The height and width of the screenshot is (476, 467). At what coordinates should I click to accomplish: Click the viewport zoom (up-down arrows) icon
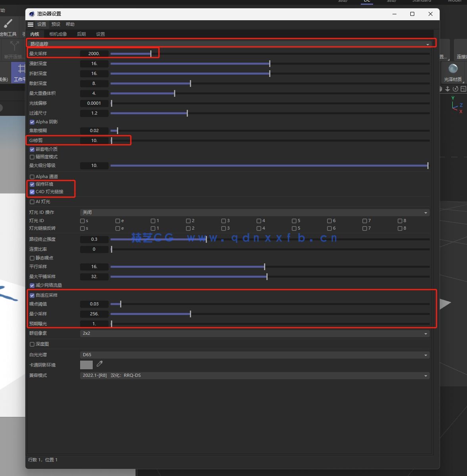pos(448,89)
